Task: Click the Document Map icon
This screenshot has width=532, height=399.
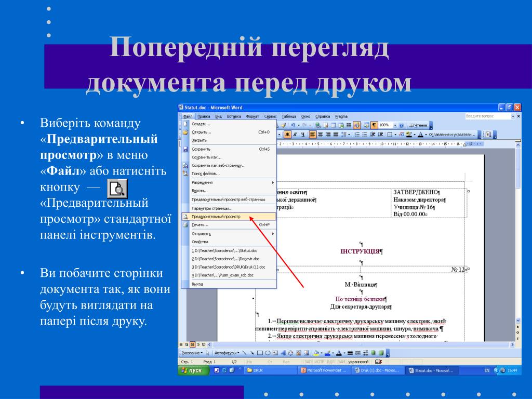Action: (366, 125)
